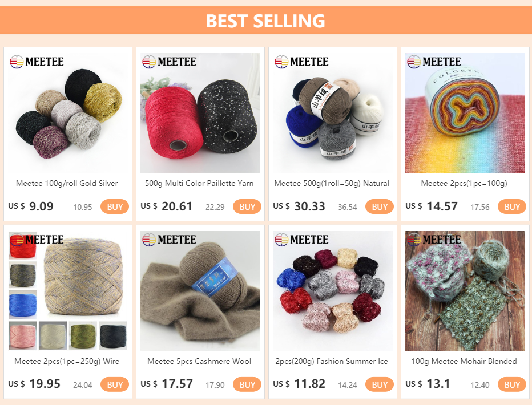The width and height of the screenshot is (532, 405).
Task: Click BUY button for Multi Color Paillette Yarn
Action: pyautogui.click(x=247, y=206)
